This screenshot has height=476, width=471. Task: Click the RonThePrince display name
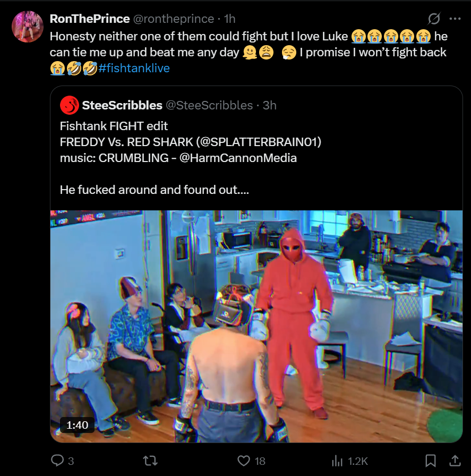coord(90,19)
